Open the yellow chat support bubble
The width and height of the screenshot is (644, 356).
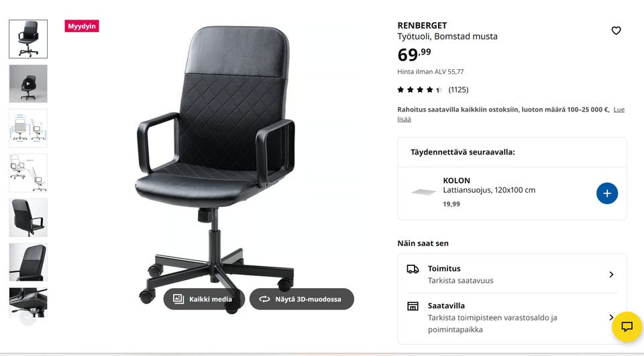click(627, 327)
